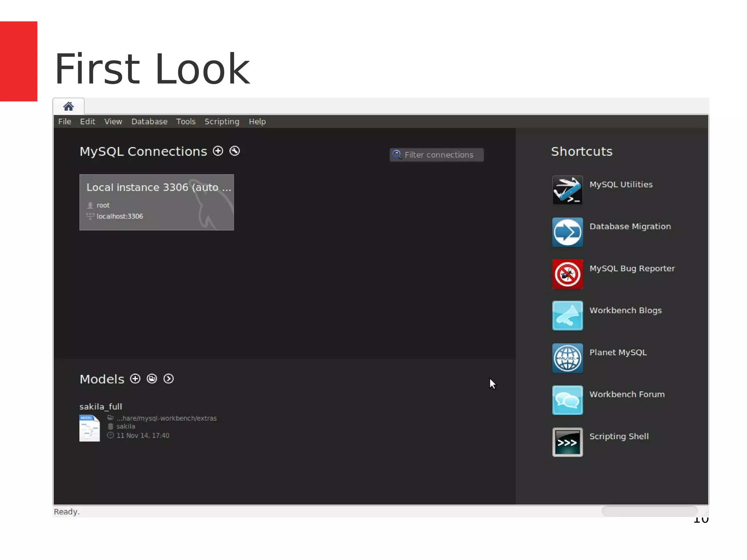
Task: Open the Tools menu
Action: tap(186, 121)
